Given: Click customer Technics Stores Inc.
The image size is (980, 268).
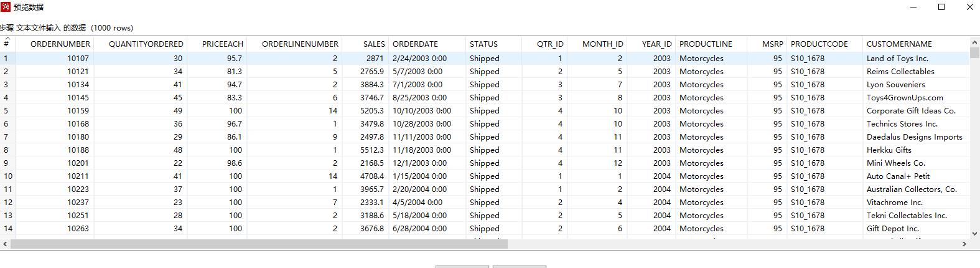Looking at the screenshot, I should 902,124.
